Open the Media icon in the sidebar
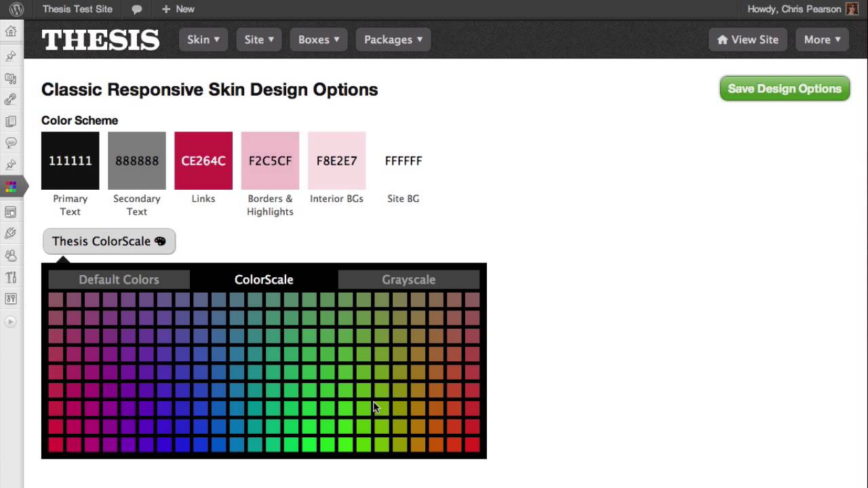The image size is (868, 488). pos(11,79)
